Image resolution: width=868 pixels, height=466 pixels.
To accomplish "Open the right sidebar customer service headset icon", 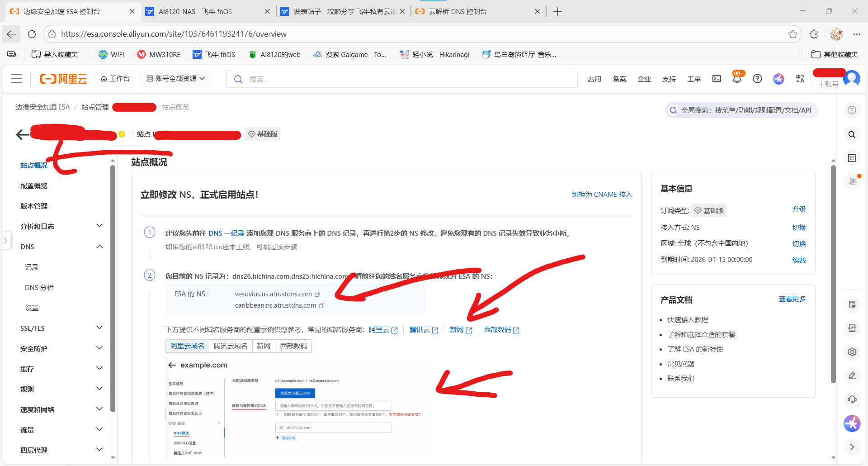I will click(x=852, y=399).
